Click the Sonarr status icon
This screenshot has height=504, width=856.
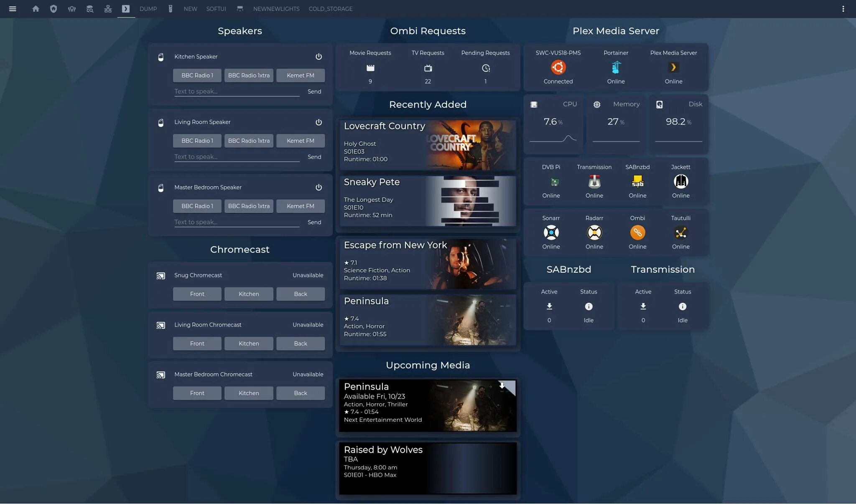pos(551,233)
